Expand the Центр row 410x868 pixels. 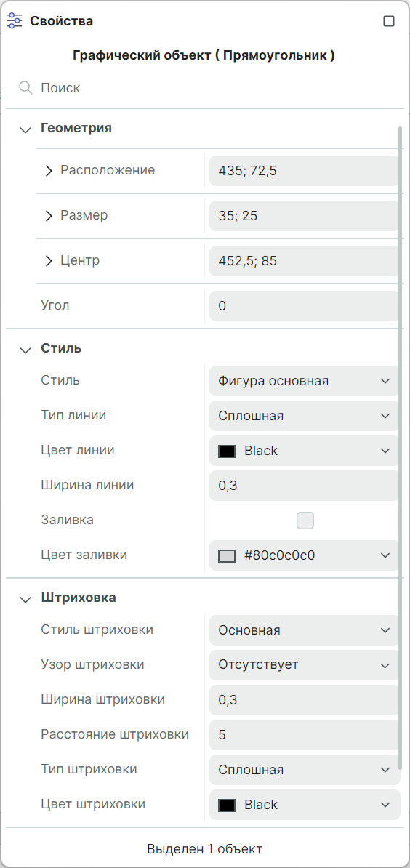(49, 260)
